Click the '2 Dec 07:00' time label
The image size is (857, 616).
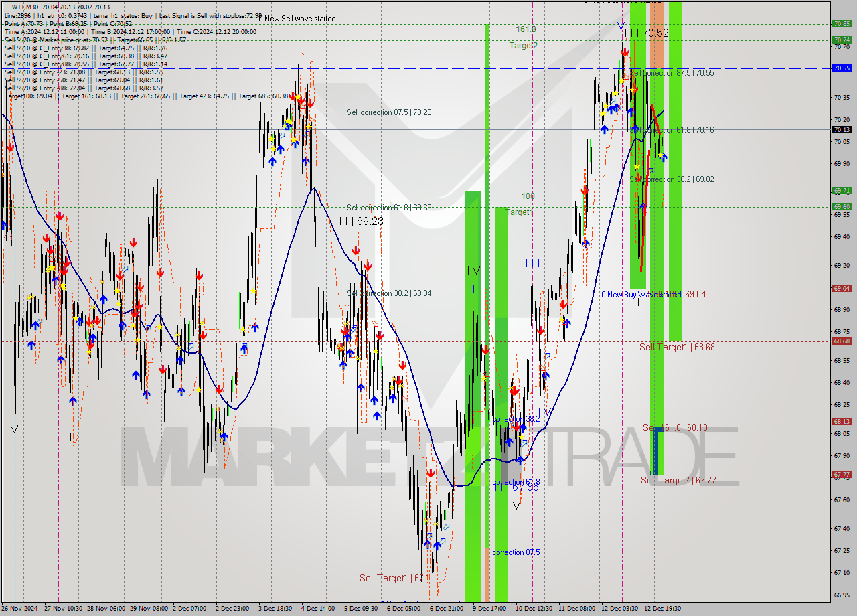pos(189,609)
